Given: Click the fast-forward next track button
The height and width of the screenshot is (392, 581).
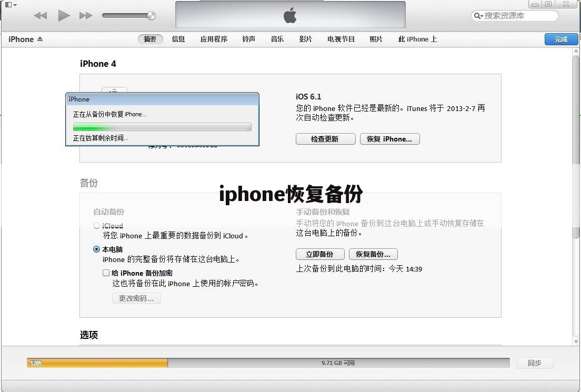Looking at the screenshot, I should pyautogui.click(x=86, y=16).
